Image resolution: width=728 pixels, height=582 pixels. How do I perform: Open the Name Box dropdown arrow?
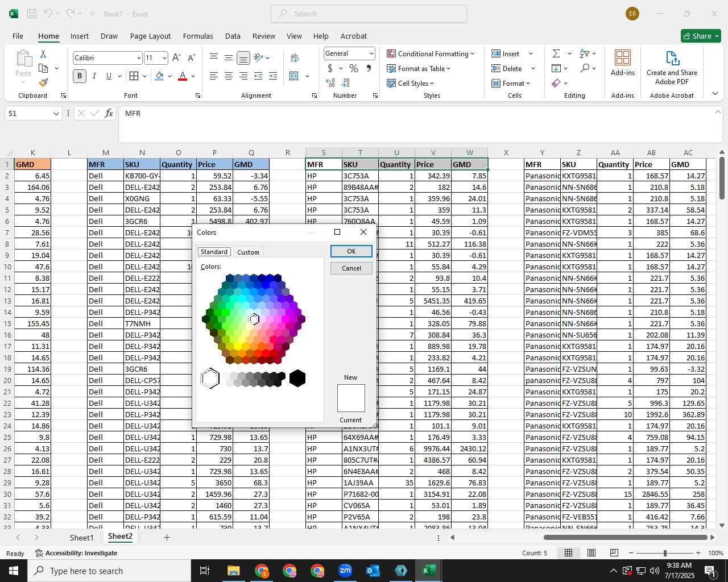56,114
